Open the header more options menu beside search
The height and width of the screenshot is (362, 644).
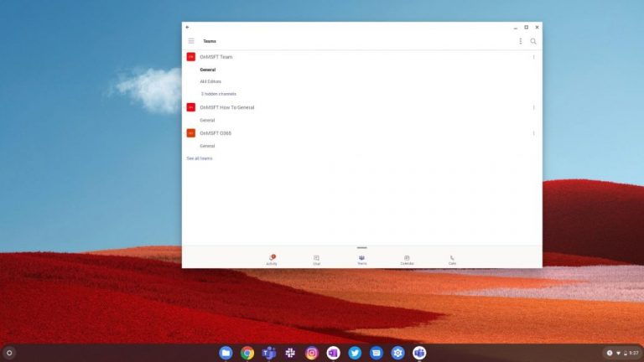point(521,41)
